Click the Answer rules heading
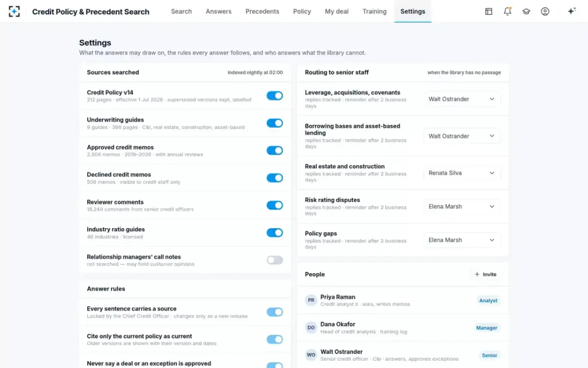 (106, 289)
